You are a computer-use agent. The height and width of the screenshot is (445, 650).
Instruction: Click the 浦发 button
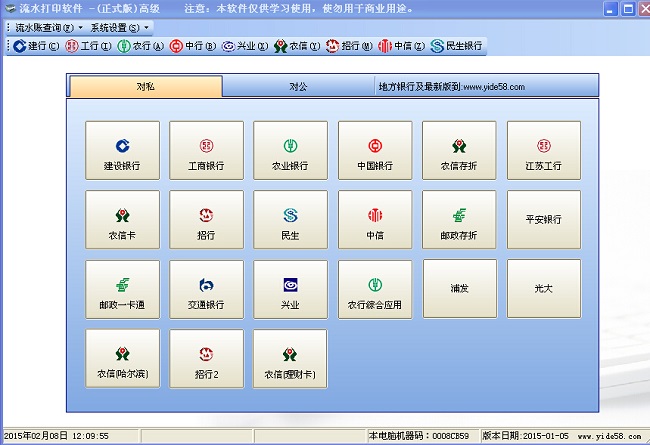[x=459, y=289]
